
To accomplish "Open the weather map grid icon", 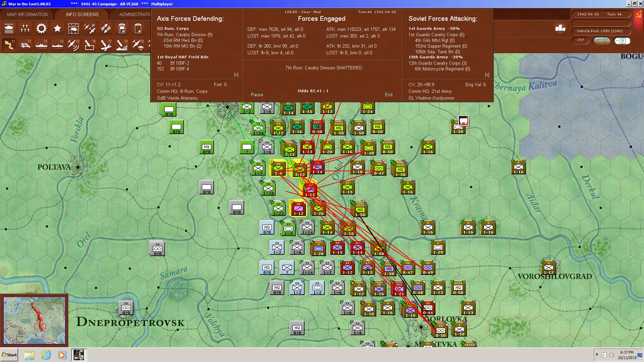I will (x=73, y=28).
